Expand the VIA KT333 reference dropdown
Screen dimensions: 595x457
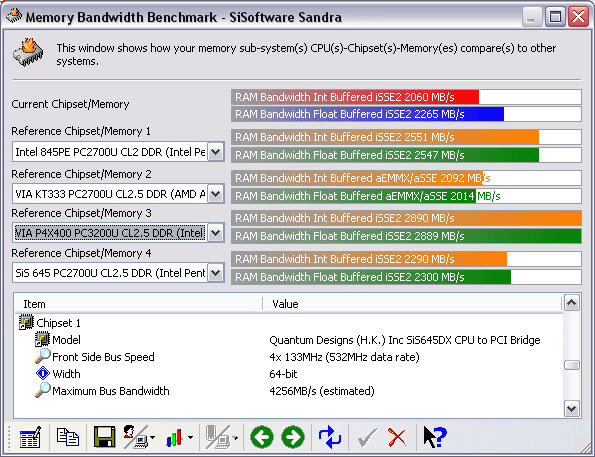click(216, 194)
